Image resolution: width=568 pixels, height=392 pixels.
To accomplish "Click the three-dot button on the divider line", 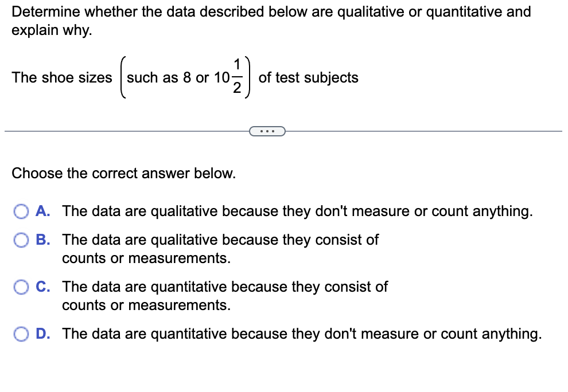I will pyautogui.click(x=267, y=131).
